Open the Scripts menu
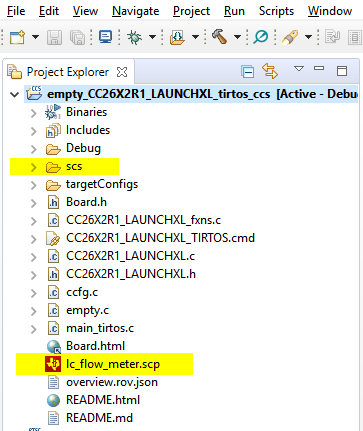The height and width of the screenshot is (431, 363). 276,11
